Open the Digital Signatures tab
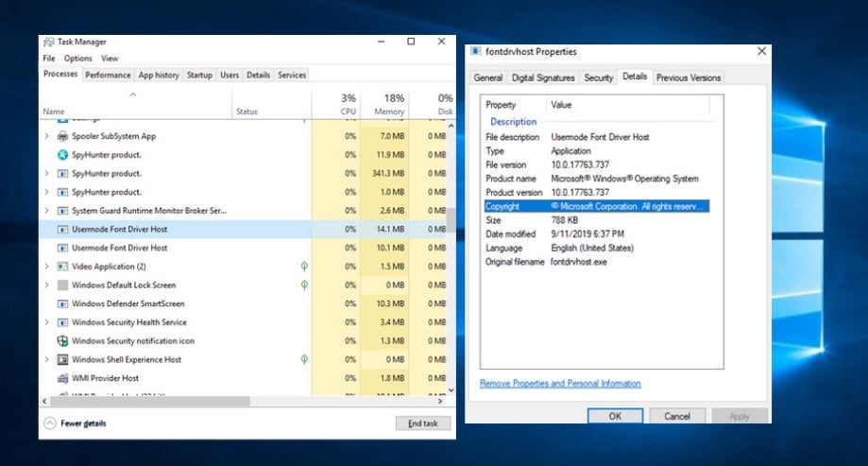 (x=542, y=78)
